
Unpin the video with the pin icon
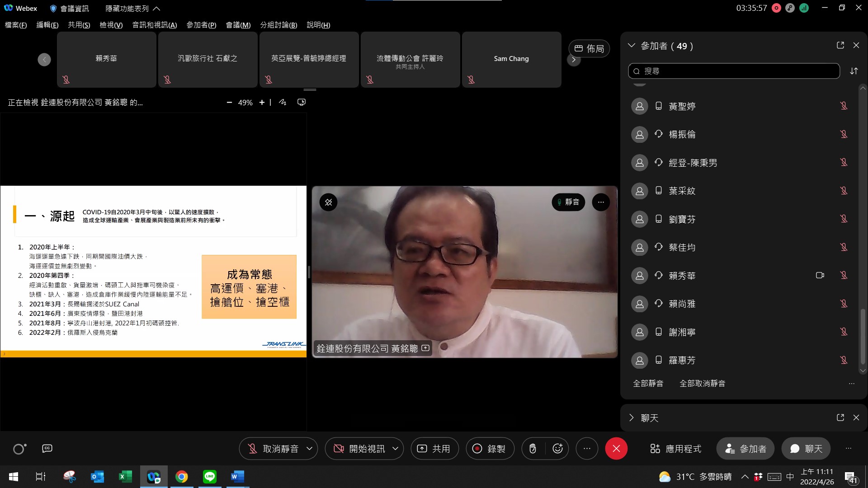pos(329,202)
